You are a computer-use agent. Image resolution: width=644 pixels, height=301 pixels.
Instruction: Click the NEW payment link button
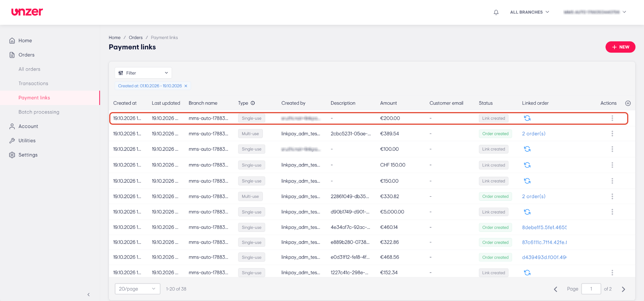click(620, 47)
